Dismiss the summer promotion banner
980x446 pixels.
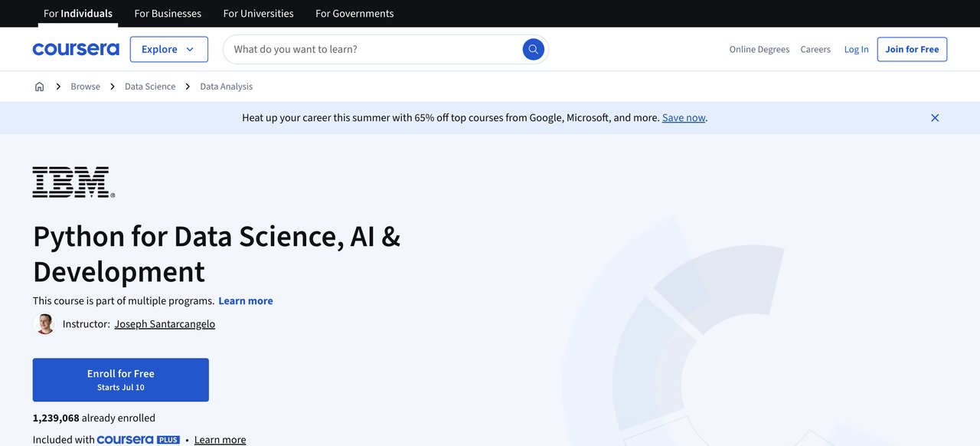935,118
